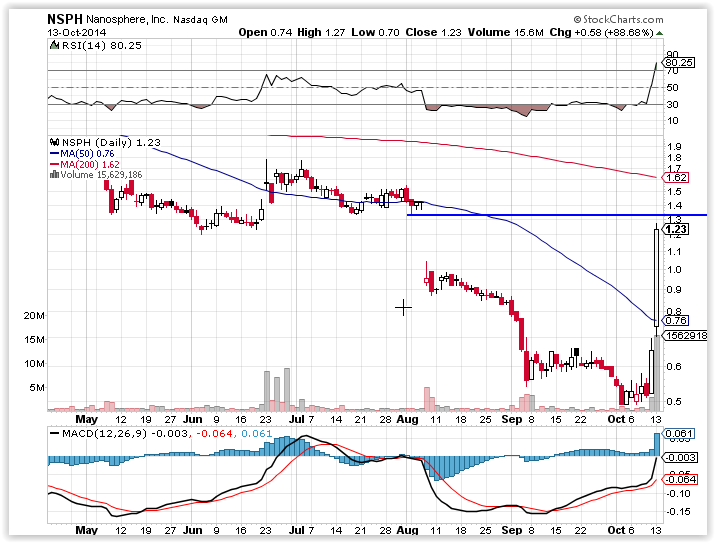This screenshot has width=715, height=543.
Task: Click the NSPH Nanosphere, Inc. title
Action: coord(111,17)
